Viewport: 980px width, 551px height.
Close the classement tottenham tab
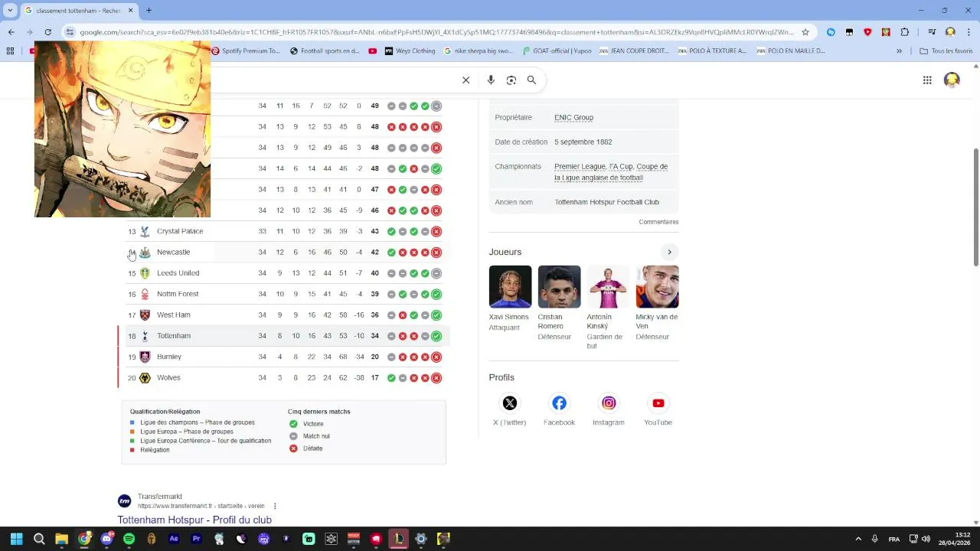pos(130,10)
